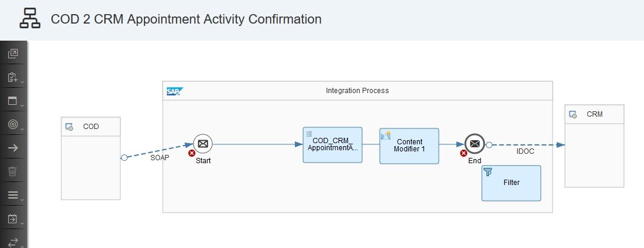Select the Filter step
The height and width of the screenshot is (248, 644).
click(511, 183)
